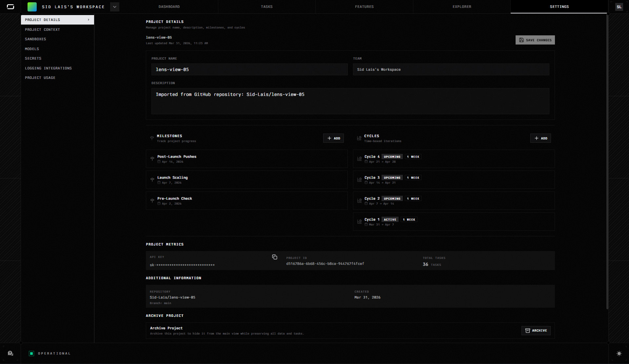Click the Team field showing Sid Lais's Workspace

click(x=451, y=69)
